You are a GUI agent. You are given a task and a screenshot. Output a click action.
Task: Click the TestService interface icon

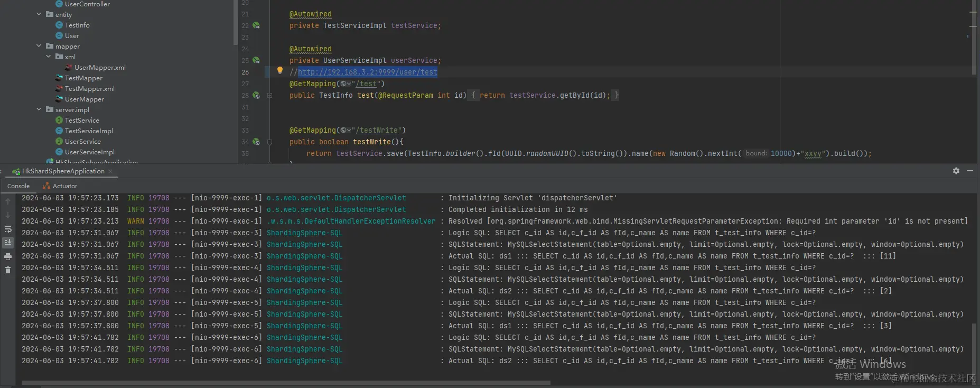point(59,121)
